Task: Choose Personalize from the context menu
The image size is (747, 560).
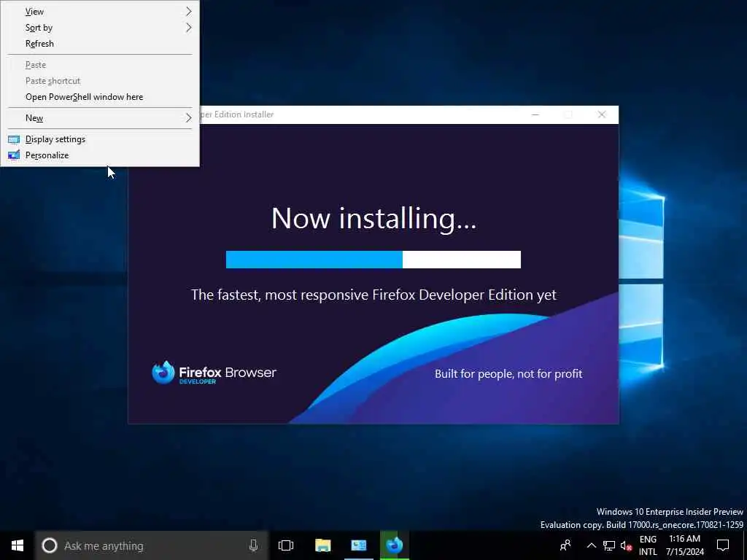Action: click(x=100, y=155)
